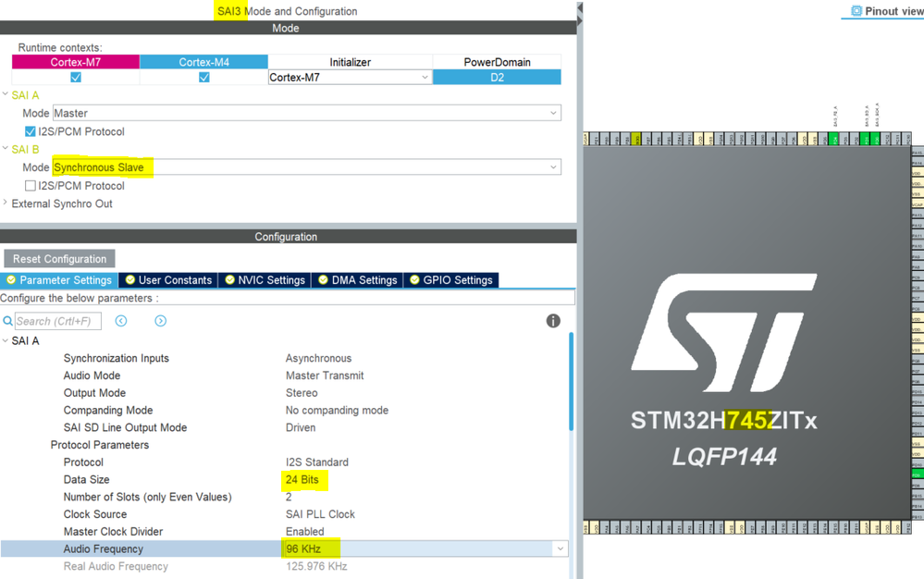Image resolution: width=924 pixels, height=579 pixels.
Task: Click the Master Clock Divider Enabled value
Action: pyautogui.click(x=305, y=531)
